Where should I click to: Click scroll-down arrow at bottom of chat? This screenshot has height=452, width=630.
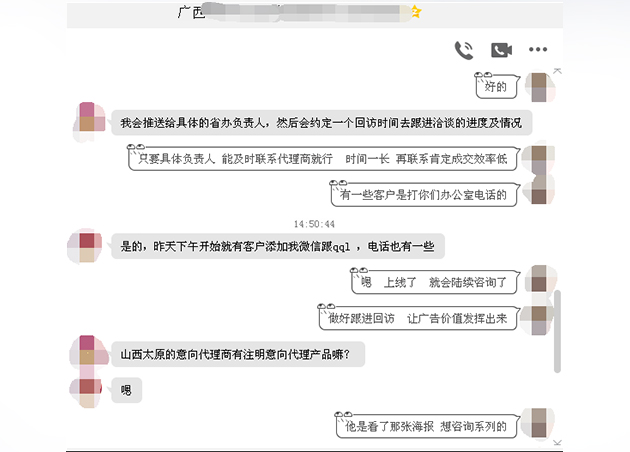pyautogui.click(x=557, y=443)
